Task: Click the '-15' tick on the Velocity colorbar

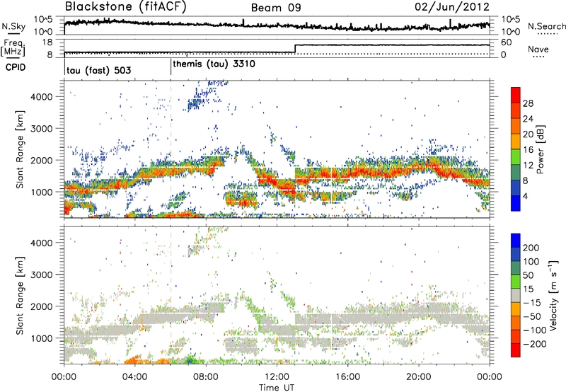Action: pos(532,303)
